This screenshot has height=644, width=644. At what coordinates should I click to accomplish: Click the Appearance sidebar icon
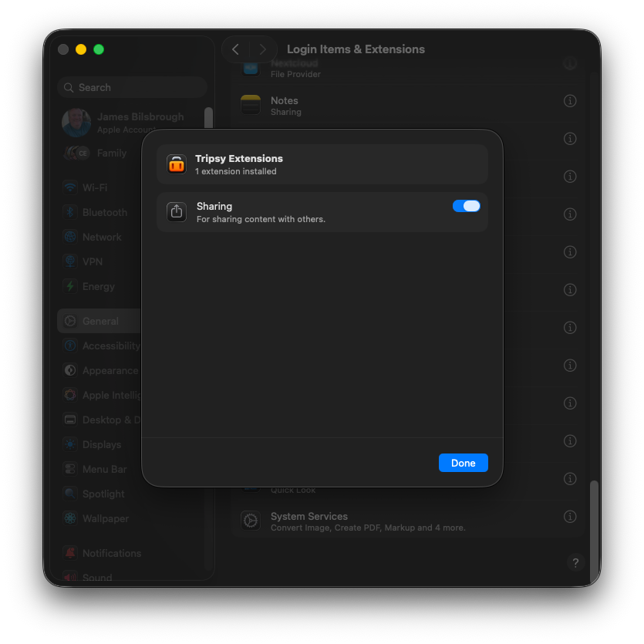click(70, 370)
